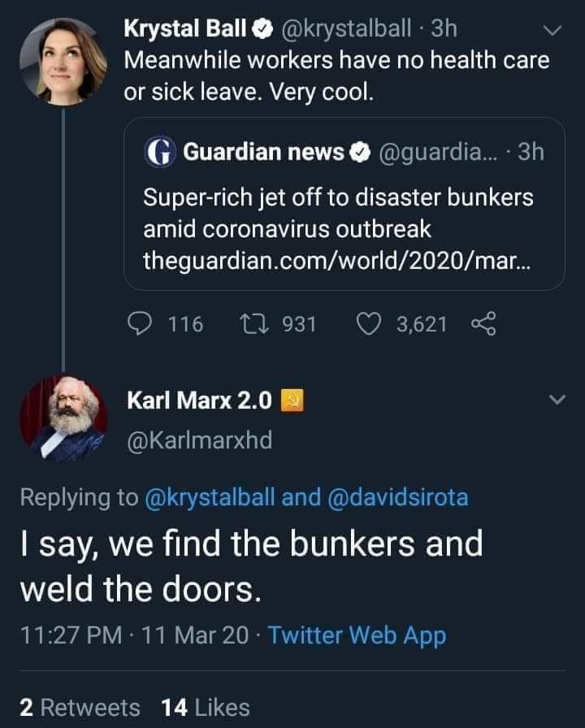Click the Guardian news logo icon
Screen dimensions: 585x728
(158, 151)
